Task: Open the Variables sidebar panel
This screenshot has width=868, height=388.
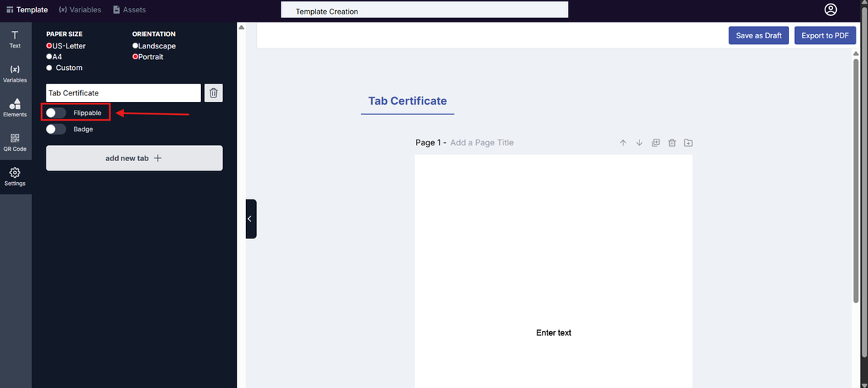Action: (15, 74)
